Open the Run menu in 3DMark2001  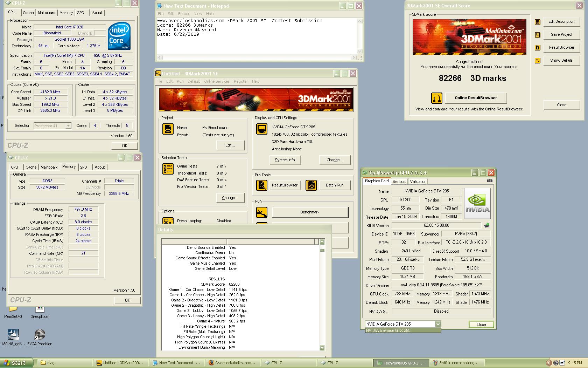point(180,81)
